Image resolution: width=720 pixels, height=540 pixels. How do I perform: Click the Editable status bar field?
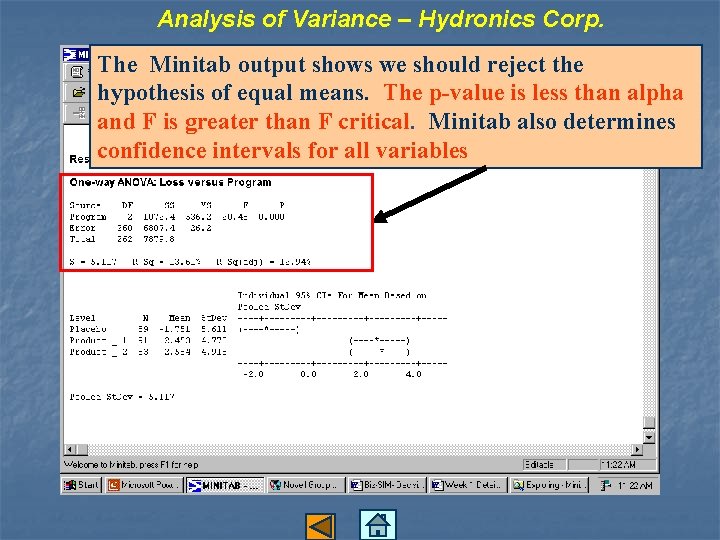[x=544, y=465]
